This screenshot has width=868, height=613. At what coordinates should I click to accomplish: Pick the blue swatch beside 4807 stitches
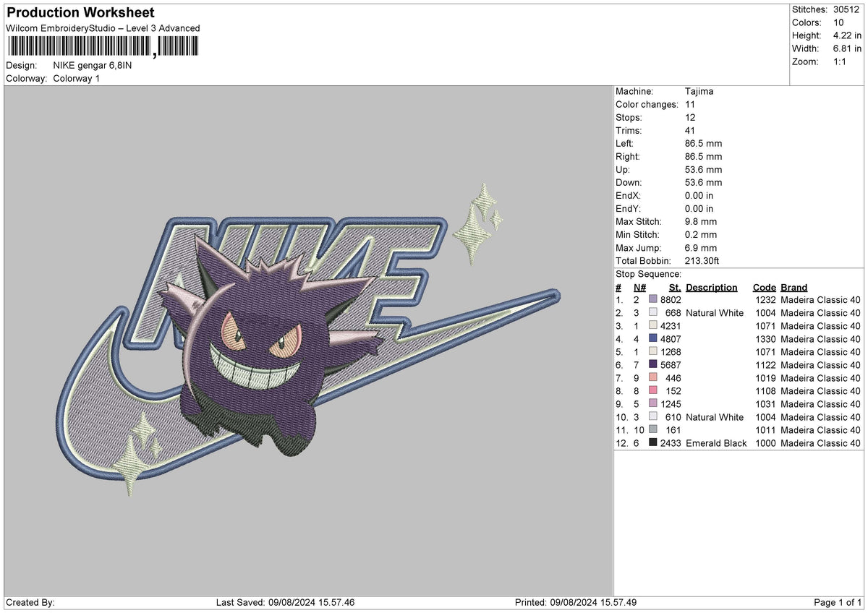tap(653, 339)
